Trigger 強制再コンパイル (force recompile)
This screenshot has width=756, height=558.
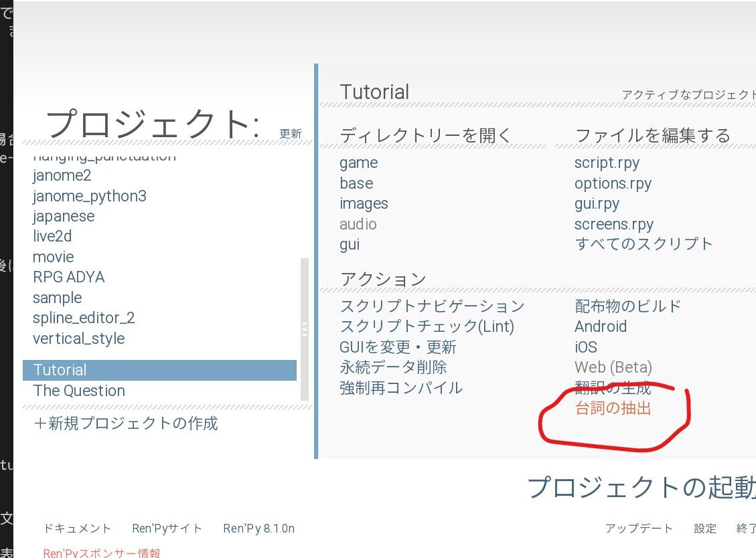[401, 387]
